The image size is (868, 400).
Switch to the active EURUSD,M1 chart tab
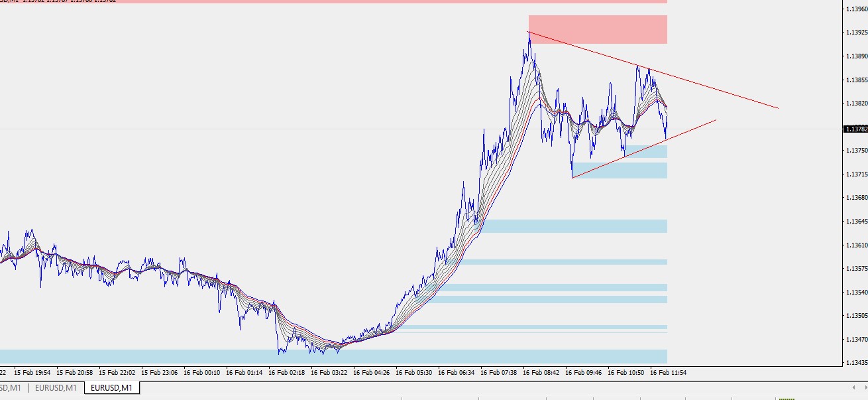(x=111, y=388)
